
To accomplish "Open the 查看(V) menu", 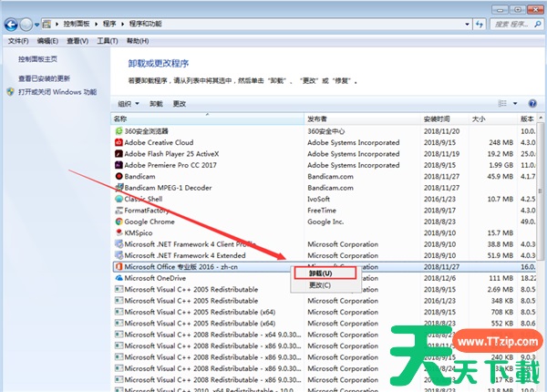I will point(77,41).
